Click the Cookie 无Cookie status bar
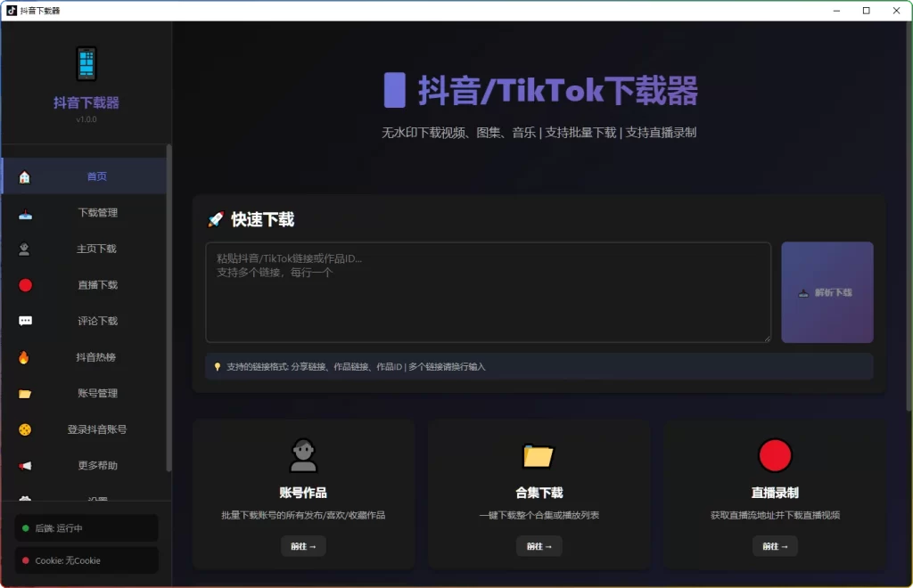The image size is (913, 588). click(85, 559)
